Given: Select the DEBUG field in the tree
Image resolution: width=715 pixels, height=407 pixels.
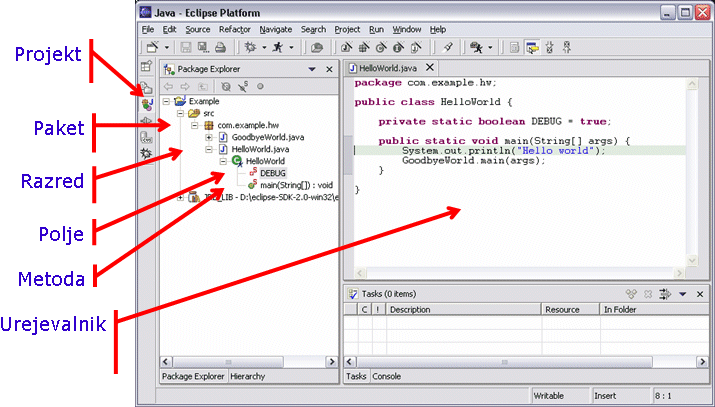Looking at the screenshot, I should [273, 173].
